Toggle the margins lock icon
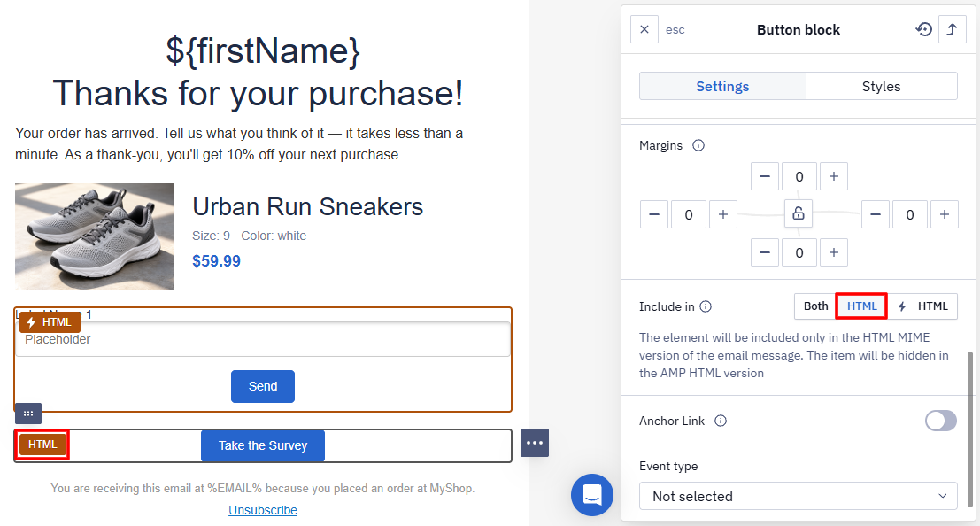Screen dimensions: 980x526 point(799,213)
